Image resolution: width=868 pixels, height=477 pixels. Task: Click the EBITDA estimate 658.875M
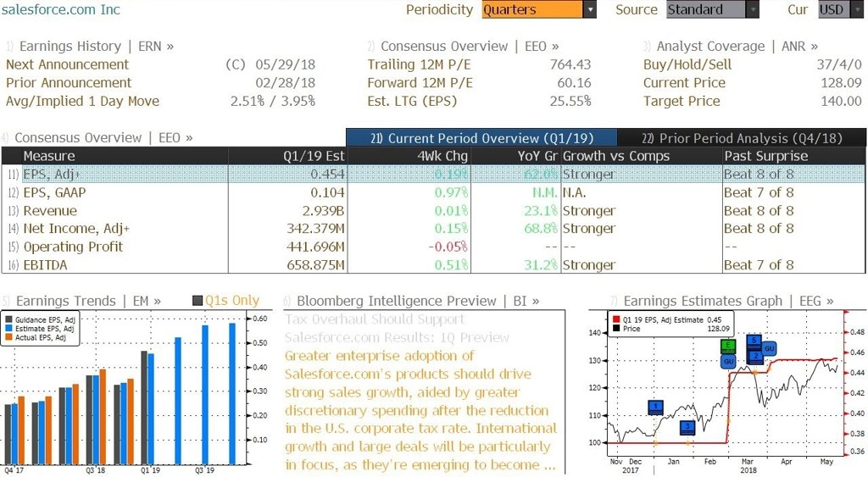pos(315,265)
